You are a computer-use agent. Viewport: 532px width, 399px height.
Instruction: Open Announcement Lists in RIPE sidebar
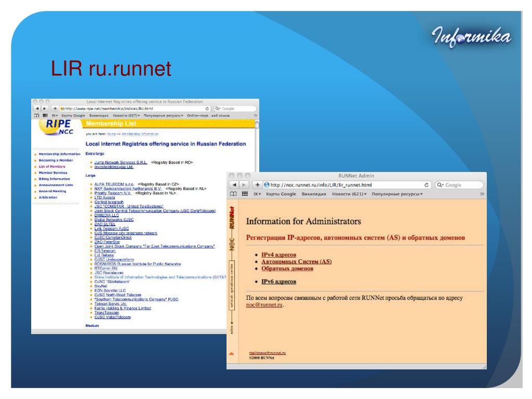[56, 185]
